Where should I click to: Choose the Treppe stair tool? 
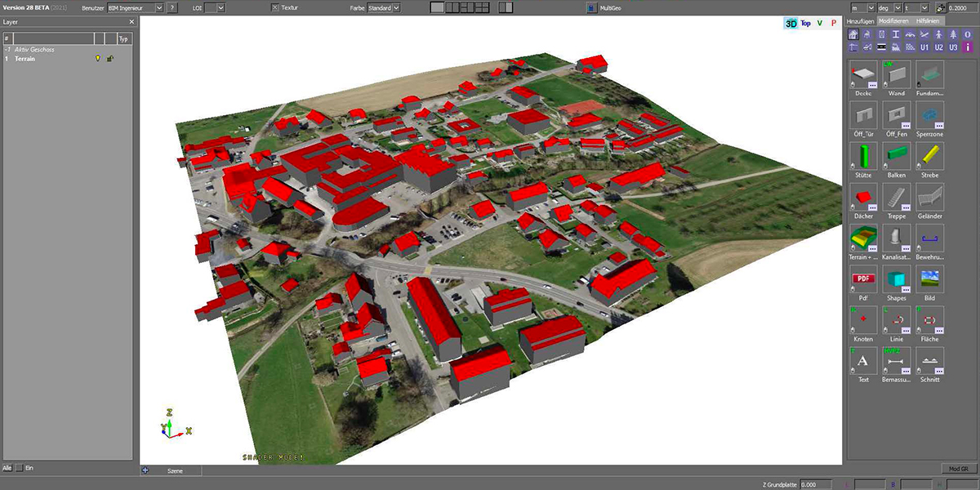pyautogui.click(x=896, y=197)
